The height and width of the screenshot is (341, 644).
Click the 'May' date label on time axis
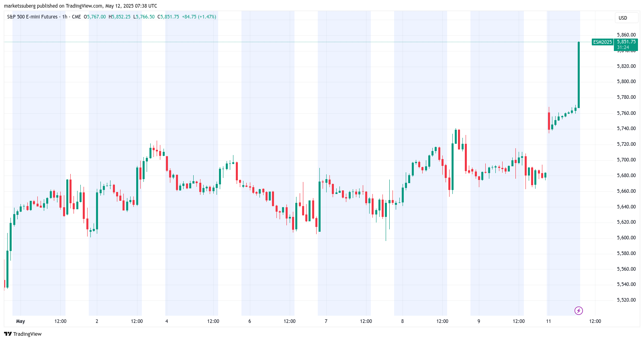tap(20, 321)
